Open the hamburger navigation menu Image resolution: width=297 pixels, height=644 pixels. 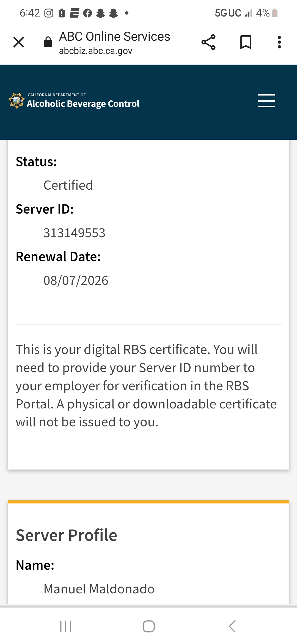pos(266,101)
